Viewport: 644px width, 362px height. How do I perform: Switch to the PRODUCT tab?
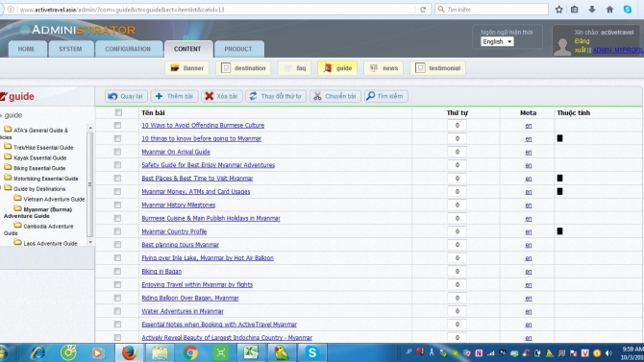[238, 49]
